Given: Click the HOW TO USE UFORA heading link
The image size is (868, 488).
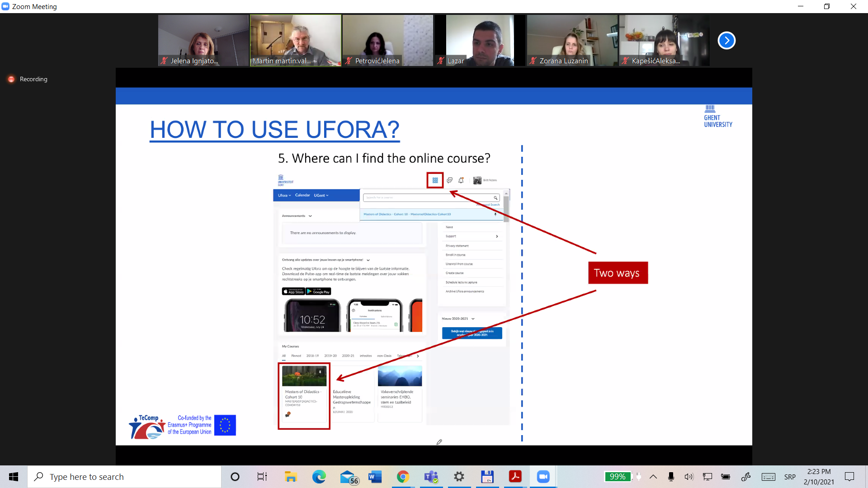Looking at the screenshot, I should coord(274,130).
